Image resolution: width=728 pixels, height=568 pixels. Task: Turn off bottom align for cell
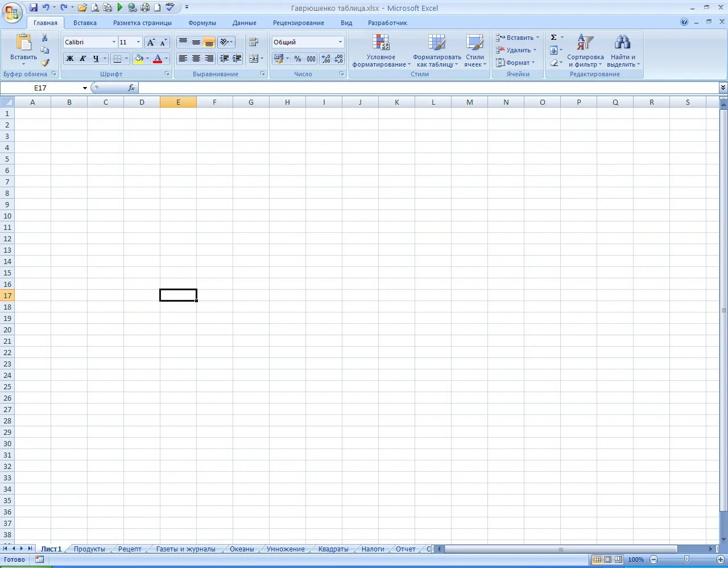point(209,42)
